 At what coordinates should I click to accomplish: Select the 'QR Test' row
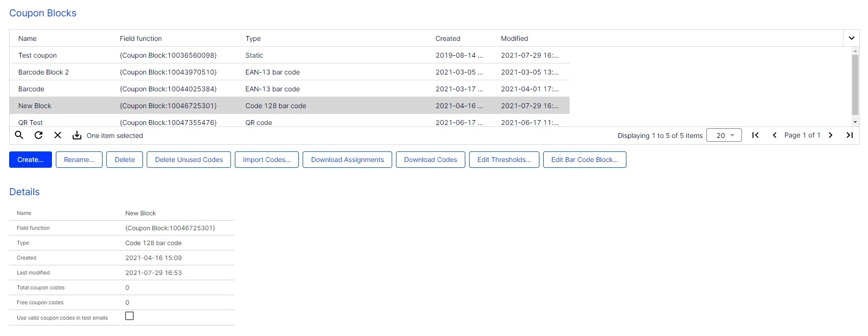tap(289, 121)
